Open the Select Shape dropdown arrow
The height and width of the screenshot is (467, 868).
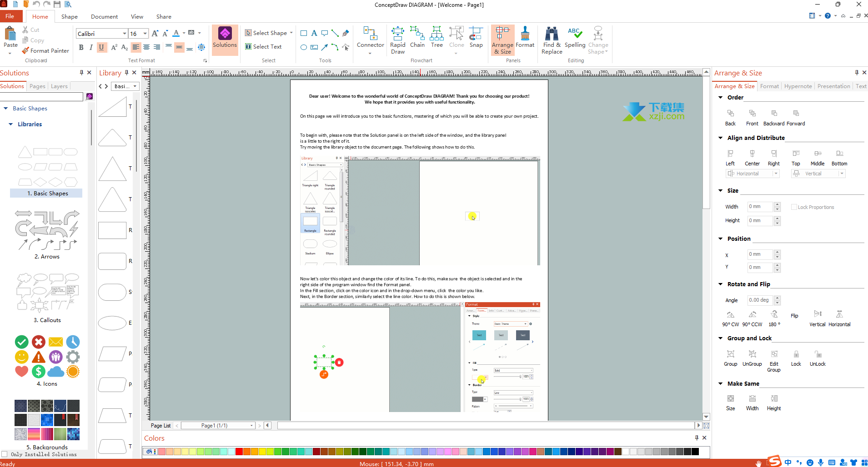pyautogui.click(x=291, y=33)
